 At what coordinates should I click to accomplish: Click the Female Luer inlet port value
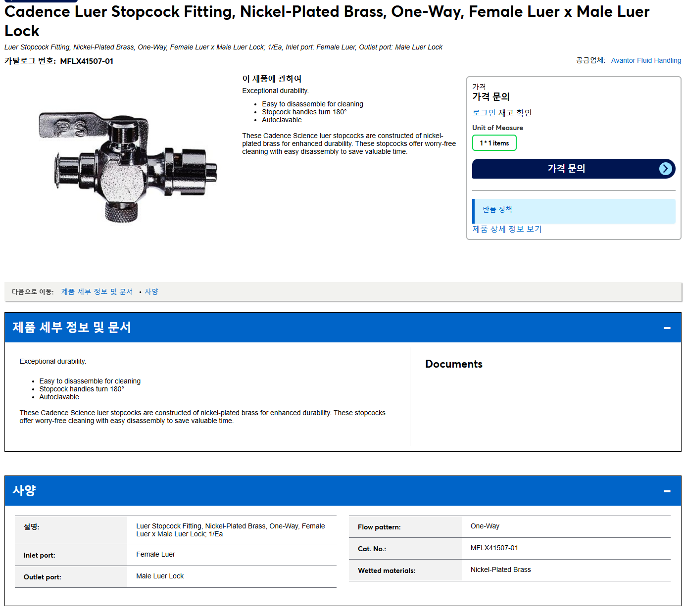pos(156,555)
